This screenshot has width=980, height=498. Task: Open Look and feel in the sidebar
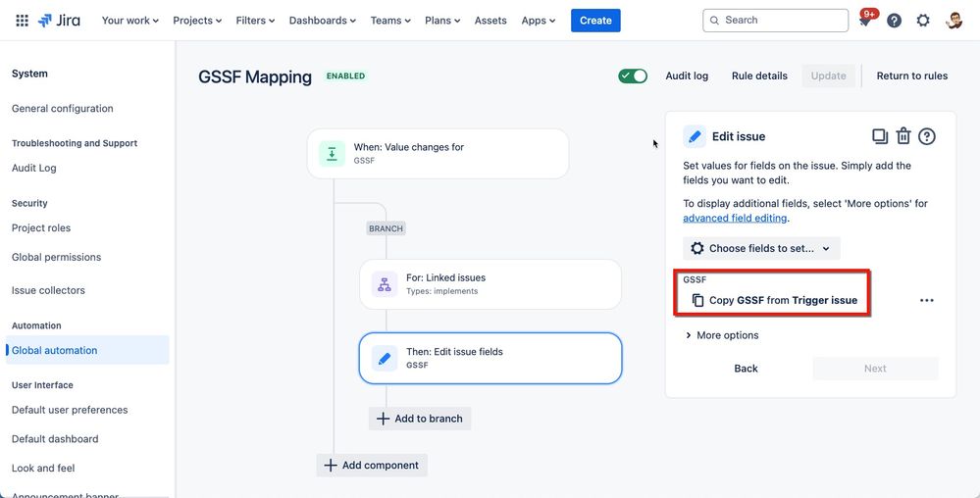(43, 468)
